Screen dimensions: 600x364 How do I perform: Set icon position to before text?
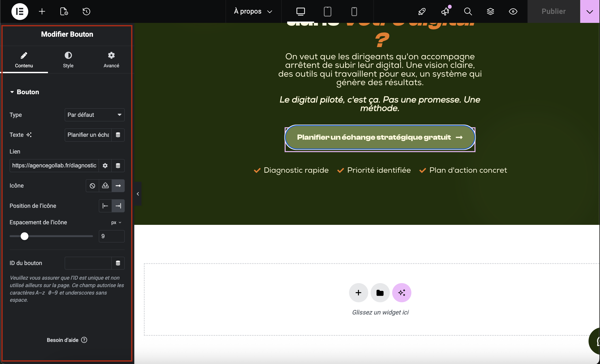coord(105,206)
